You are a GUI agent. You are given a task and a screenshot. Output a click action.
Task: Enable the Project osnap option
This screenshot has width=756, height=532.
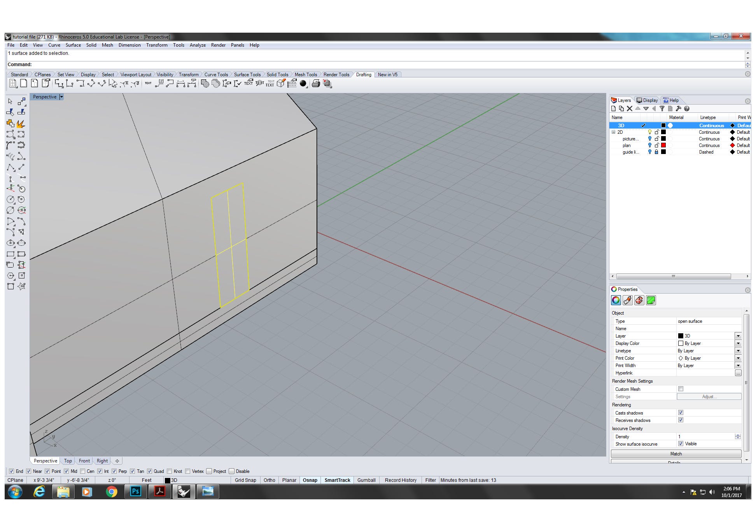pos(209,471)
